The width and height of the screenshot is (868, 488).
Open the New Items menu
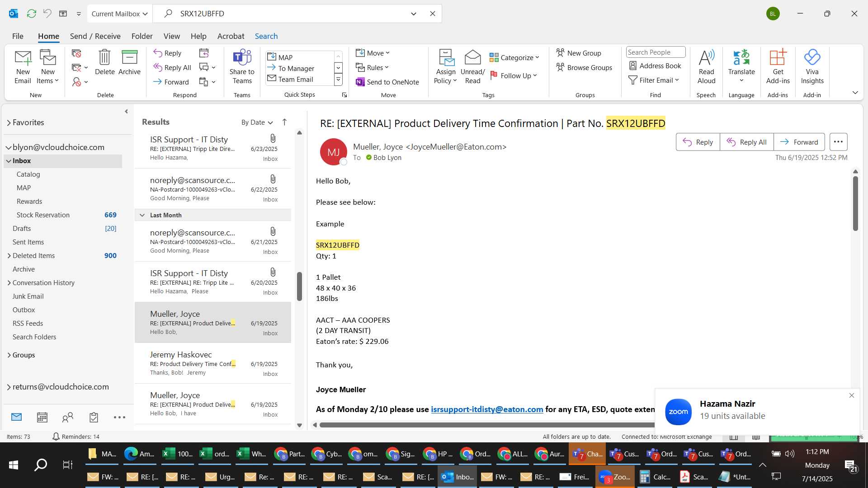tap(47, 67)
